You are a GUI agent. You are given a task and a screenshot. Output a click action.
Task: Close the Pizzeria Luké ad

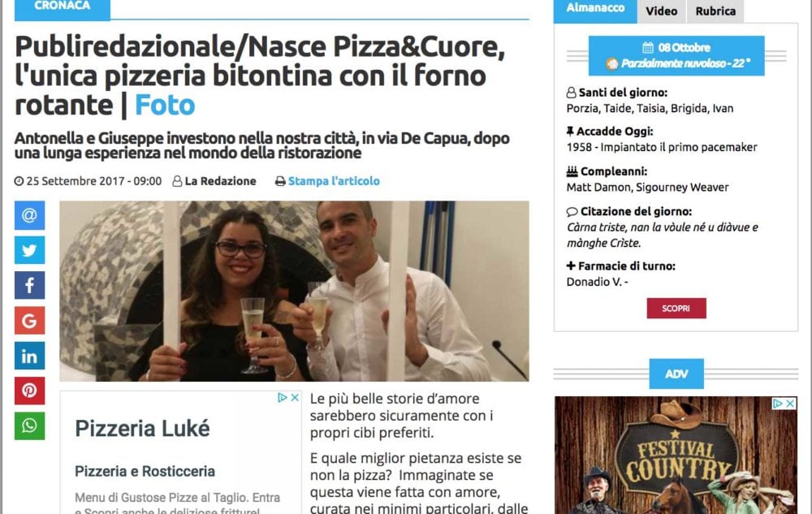click(x=295, y=398)
